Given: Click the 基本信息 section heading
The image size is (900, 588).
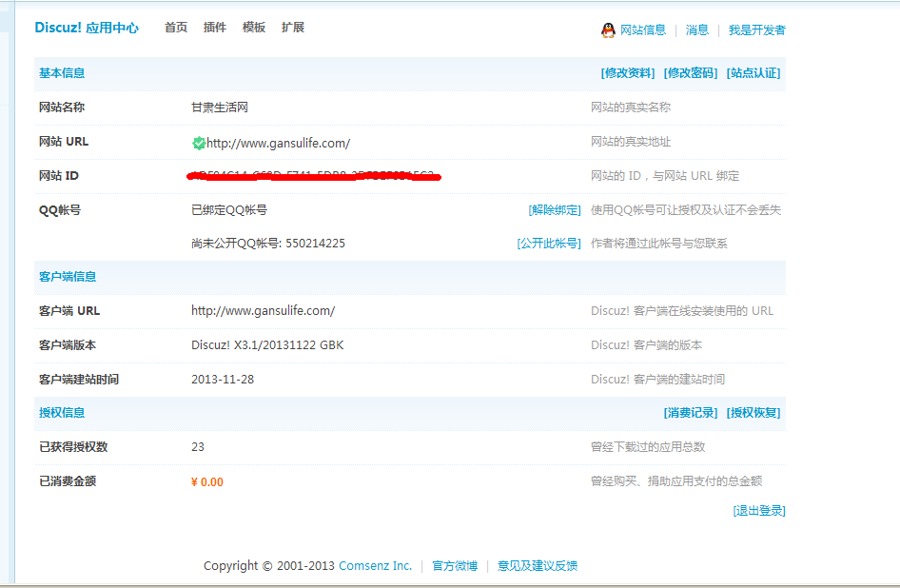Looking at the screenshot, I should coord(62,73).
